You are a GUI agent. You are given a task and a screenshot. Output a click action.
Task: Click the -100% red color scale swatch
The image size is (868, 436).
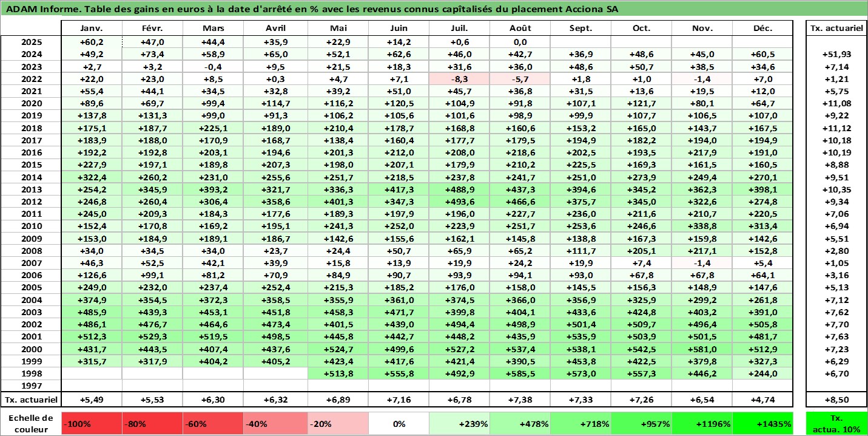(x=92, y=424)
